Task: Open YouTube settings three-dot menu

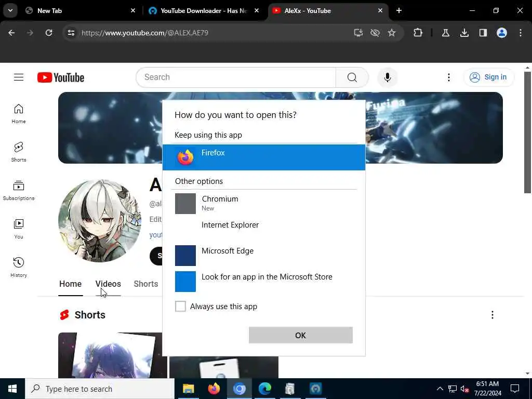Action: pyautogui.click(x=449, y=77)
